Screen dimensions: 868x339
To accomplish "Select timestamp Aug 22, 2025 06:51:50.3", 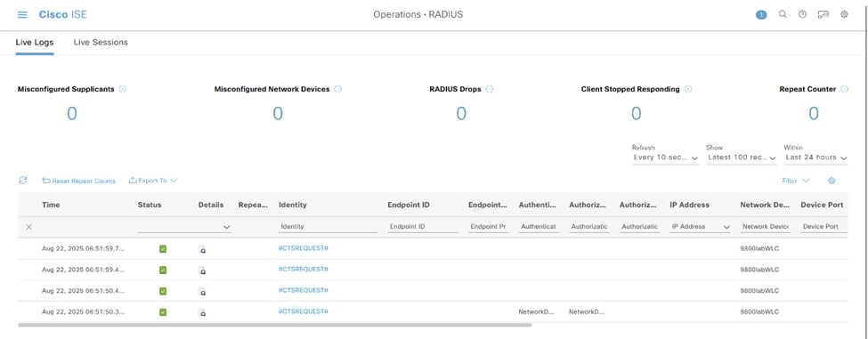I will point(84,312).
